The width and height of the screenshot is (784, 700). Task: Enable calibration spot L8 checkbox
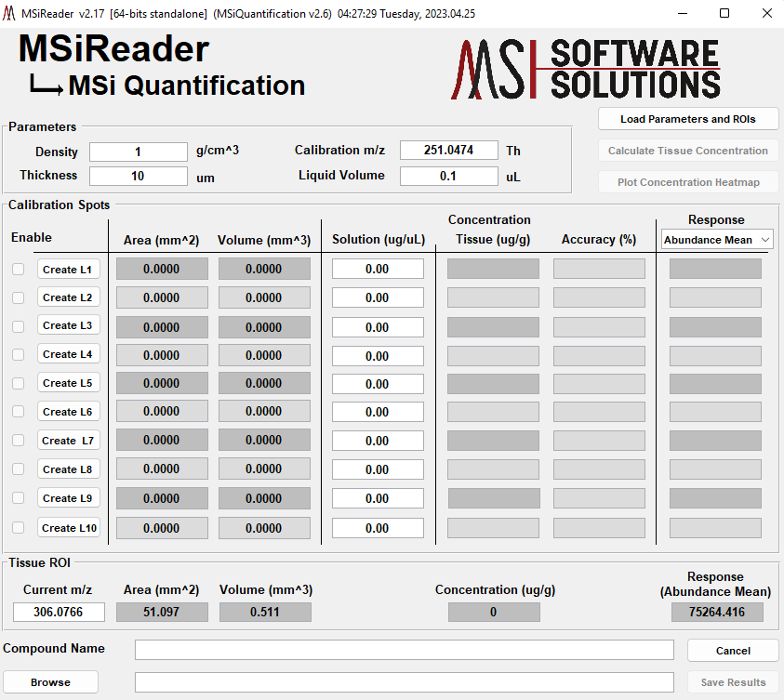pyautogui.click(x=19, y=469)
